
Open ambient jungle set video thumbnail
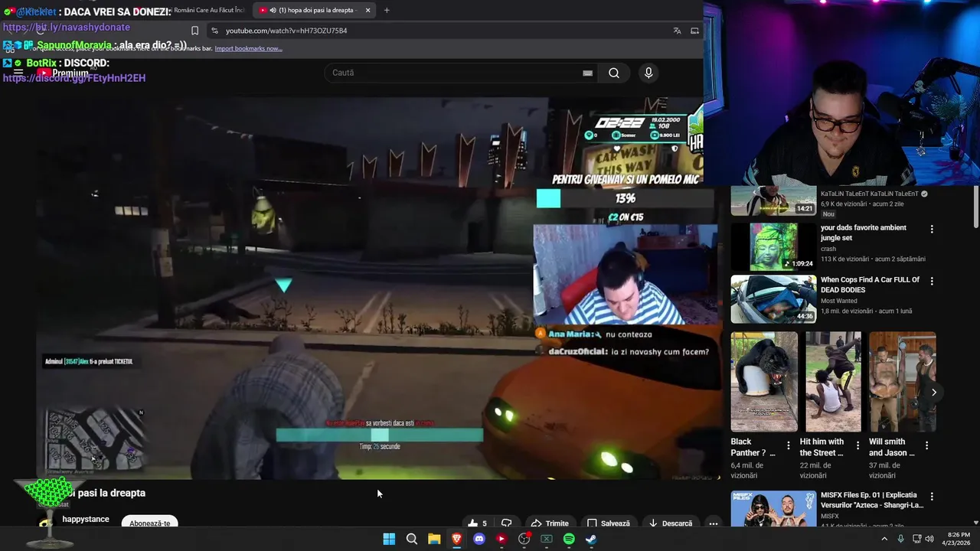[x=773, y=247]
